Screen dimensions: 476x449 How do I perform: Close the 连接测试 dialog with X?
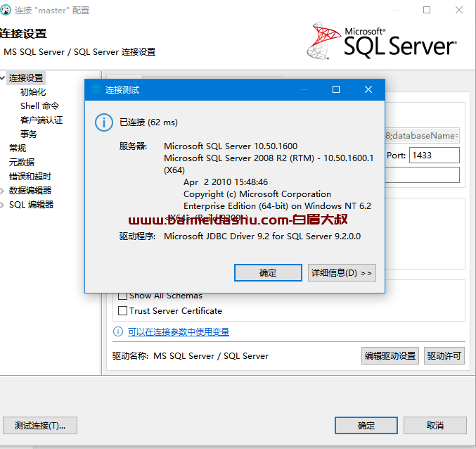[x=368, y=89]
